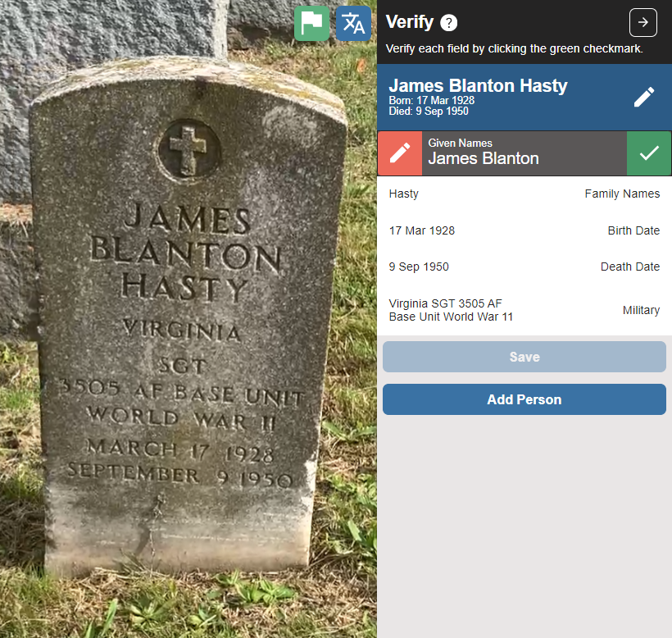
Task: Click the red pencil to edit Given Names
Action: 400,153
